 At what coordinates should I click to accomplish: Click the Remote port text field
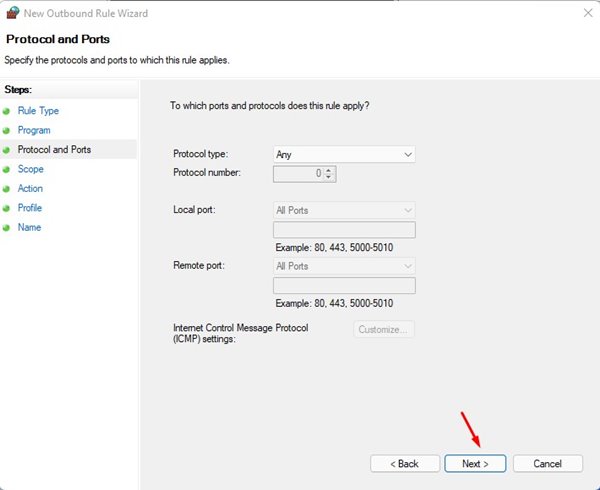pyautogui.click(x=344, y=286)
